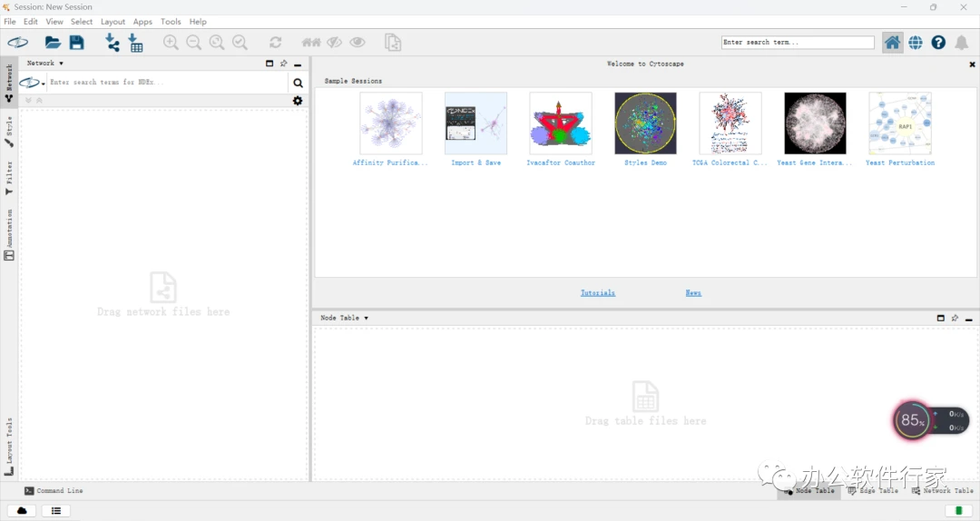
Task: Open the Layout menu
Action: (x=113, y=21)
